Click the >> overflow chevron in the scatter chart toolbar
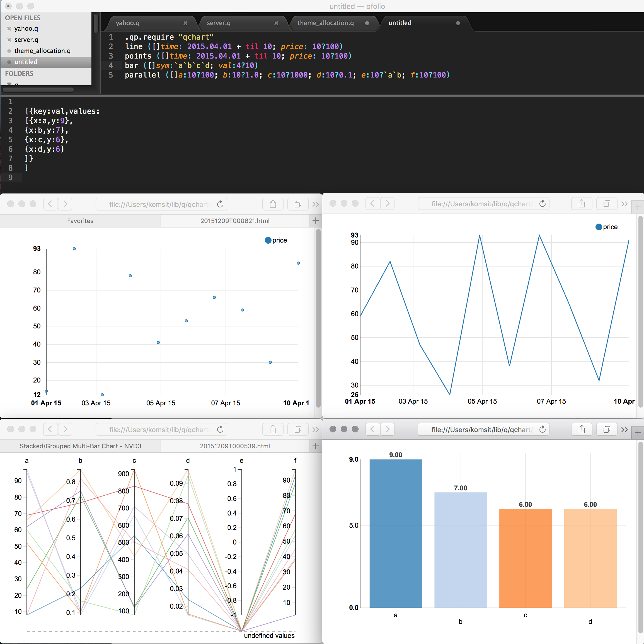 (x=315, y=204)
